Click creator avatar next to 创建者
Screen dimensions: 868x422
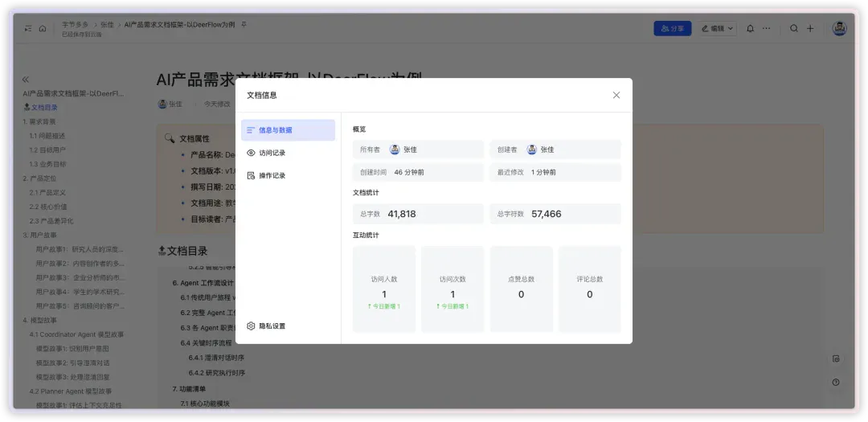click(x=531, y=150)
